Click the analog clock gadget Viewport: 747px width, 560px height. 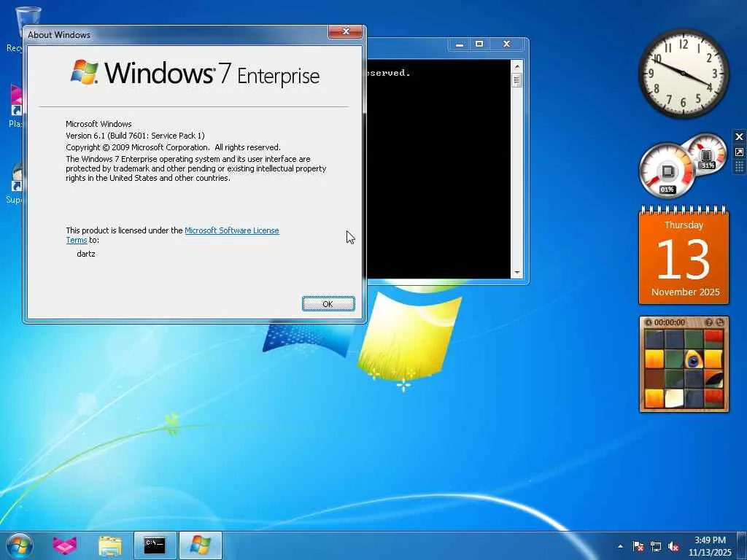coord(684,74)
